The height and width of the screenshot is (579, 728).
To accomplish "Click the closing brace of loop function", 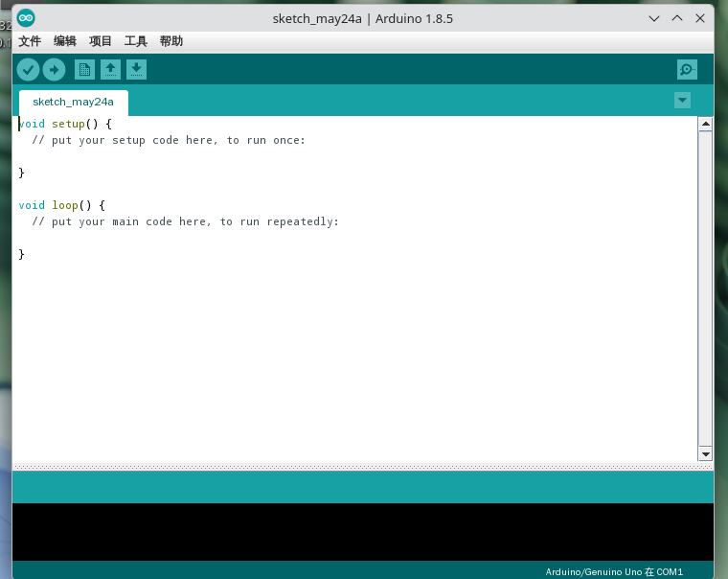I will point(21,254).
